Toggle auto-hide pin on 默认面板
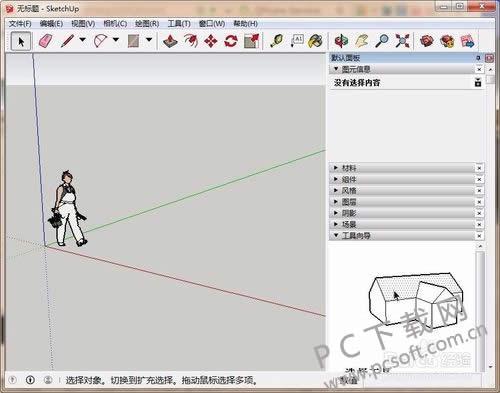 (478, 58)
